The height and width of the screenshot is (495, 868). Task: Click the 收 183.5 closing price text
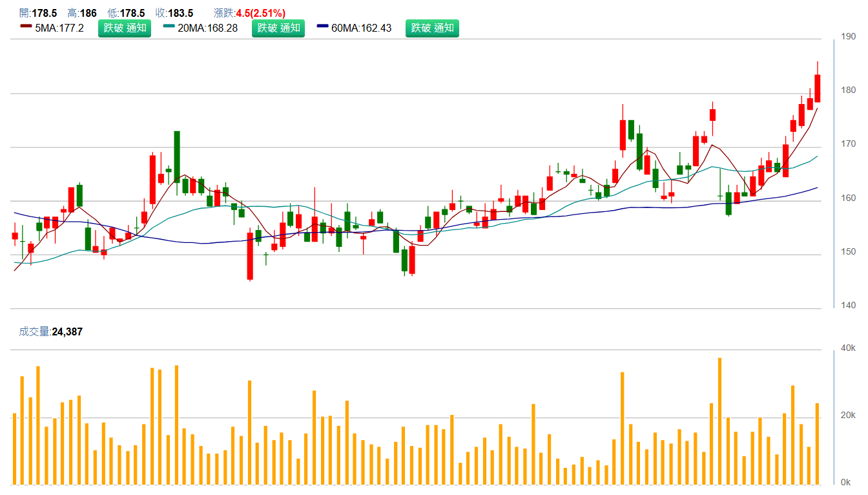[174, 13]
